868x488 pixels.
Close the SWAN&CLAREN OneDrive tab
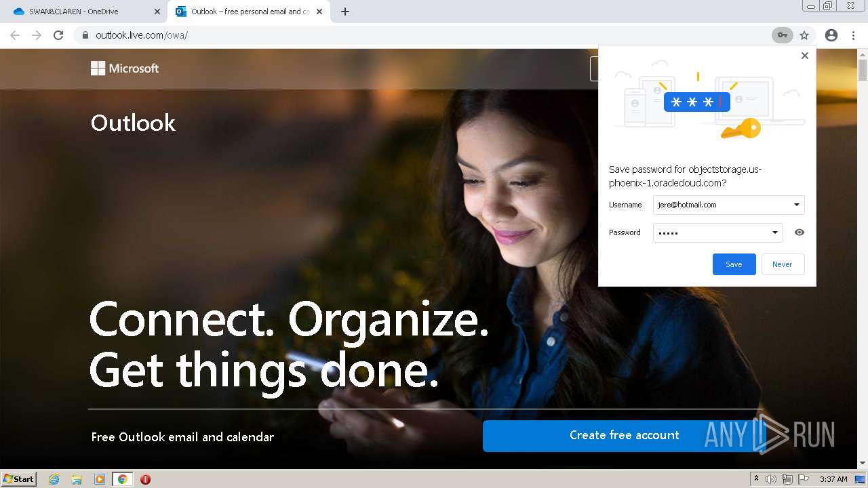[x=157, y=12]
